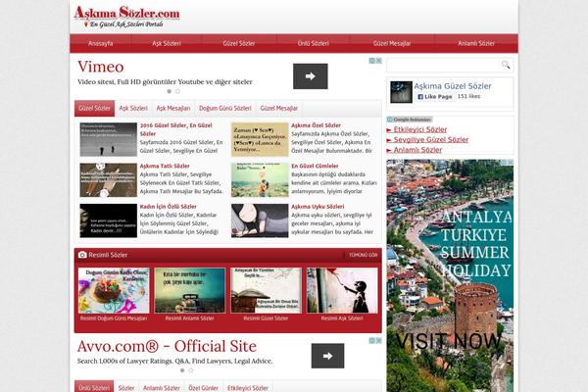Close the Avvo.com ad with its X icon
The height and width of the screenshot is (392, 588).
coord(378,341)
